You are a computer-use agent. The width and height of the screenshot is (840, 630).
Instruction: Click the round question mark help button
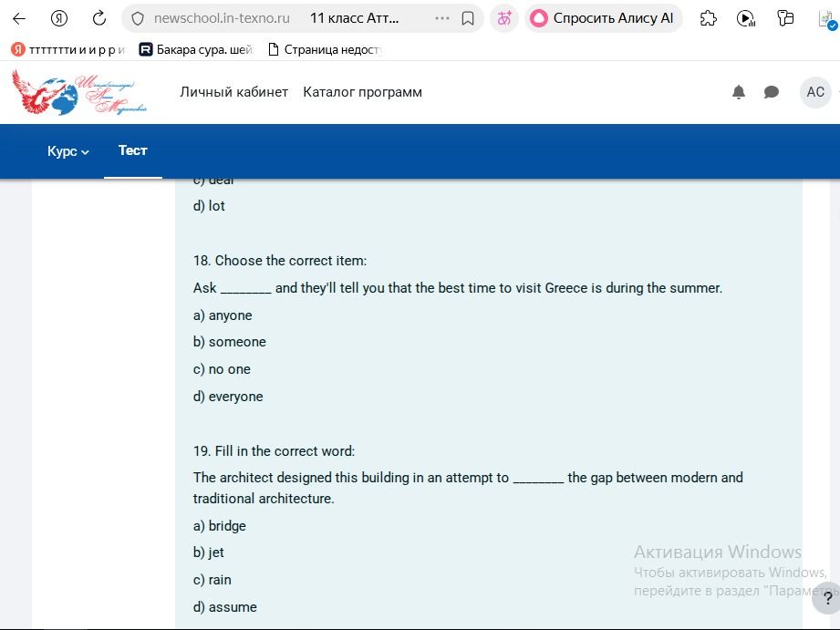pyautogui.click(x=827, y=598)
